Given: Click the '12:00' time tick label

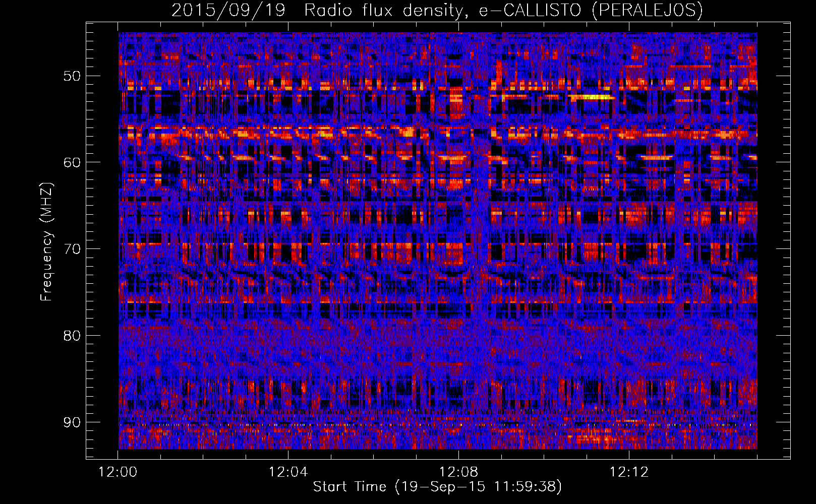Looking at the screenshot, I should click(118, 472).
